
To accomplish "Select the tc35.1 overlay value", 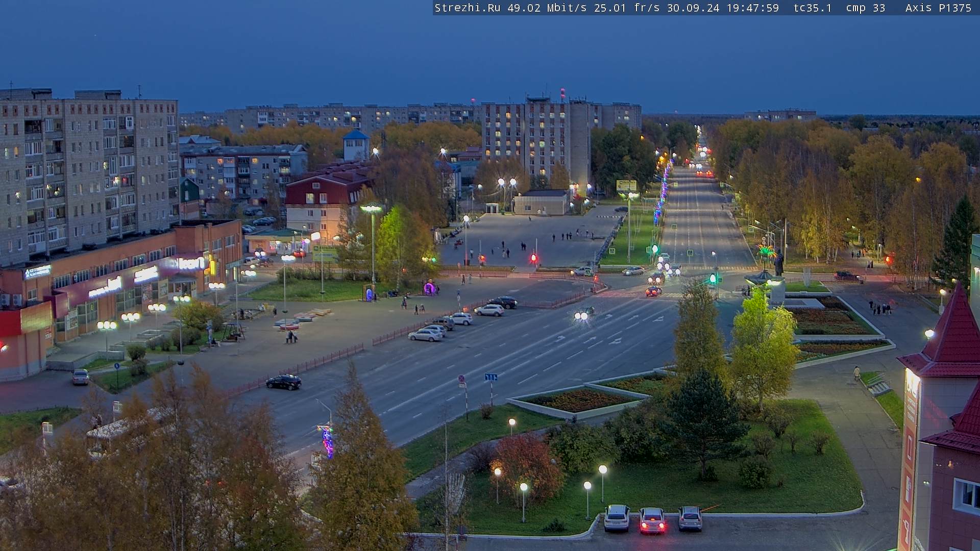I will [x=813, y=8].
